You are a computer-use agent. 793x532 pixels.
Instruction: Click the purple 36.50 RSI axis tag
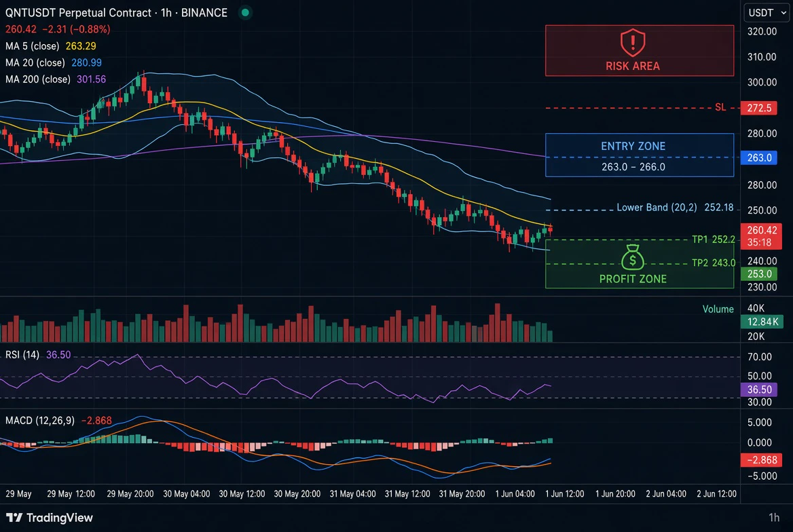coord(758,389)
